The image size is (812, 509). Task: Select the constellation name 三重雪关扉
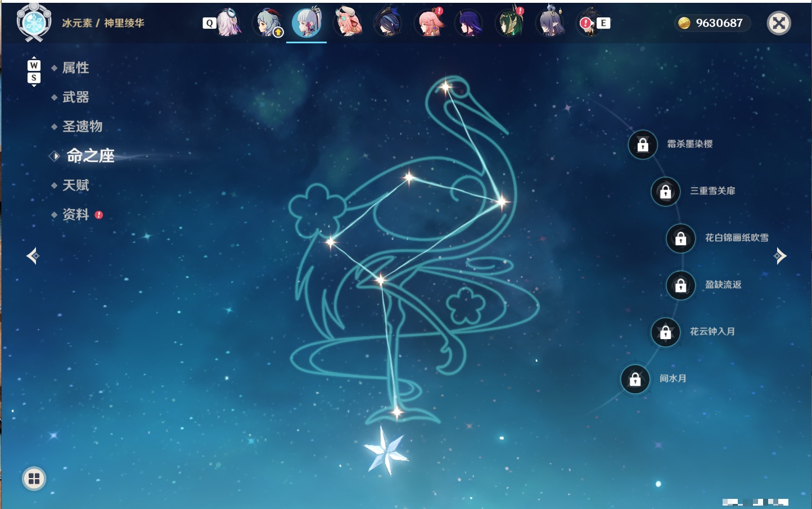tap(712, 191)
